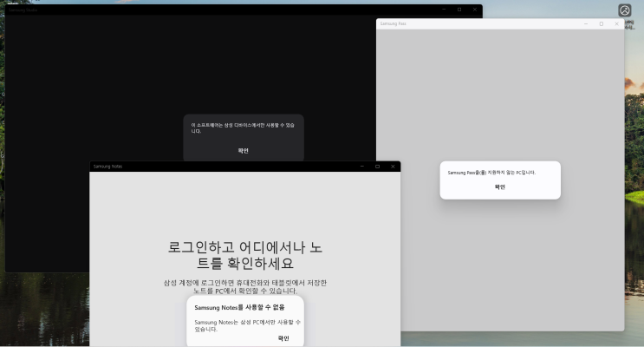Maximize the Samsung Notes window
Viewport: 644px width, 347px height.
(377, 167)
